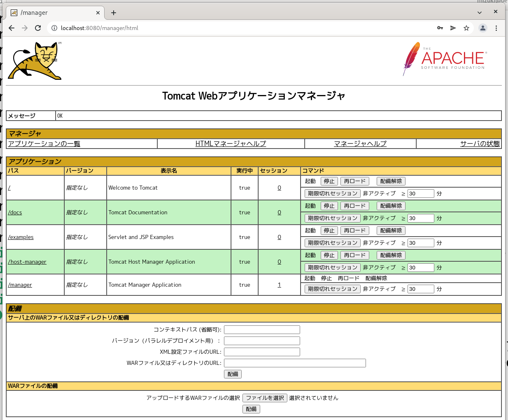Focus the バージョン parallel deployment field
This screenshot has width=508, height=420.
click(262, 341)
